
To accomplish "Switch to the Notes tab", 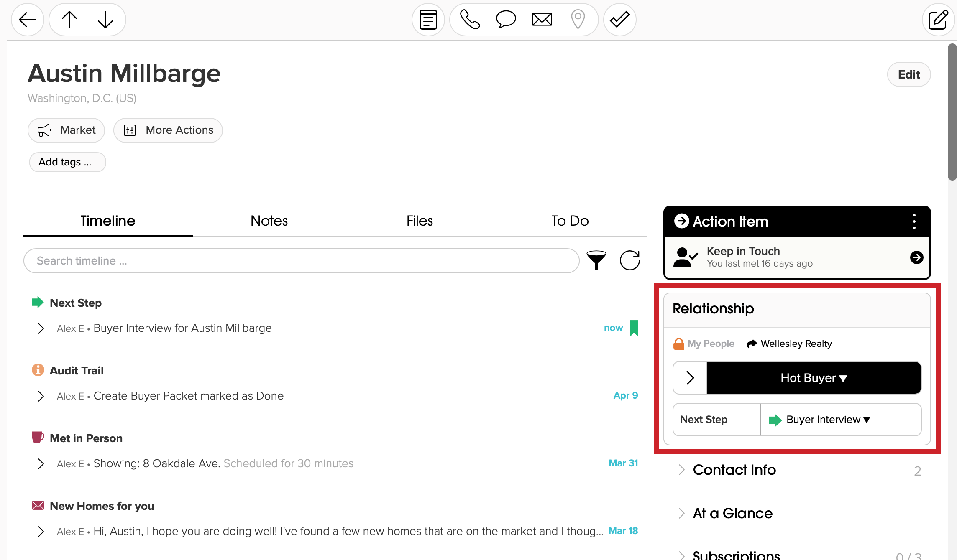I will 269,221.
